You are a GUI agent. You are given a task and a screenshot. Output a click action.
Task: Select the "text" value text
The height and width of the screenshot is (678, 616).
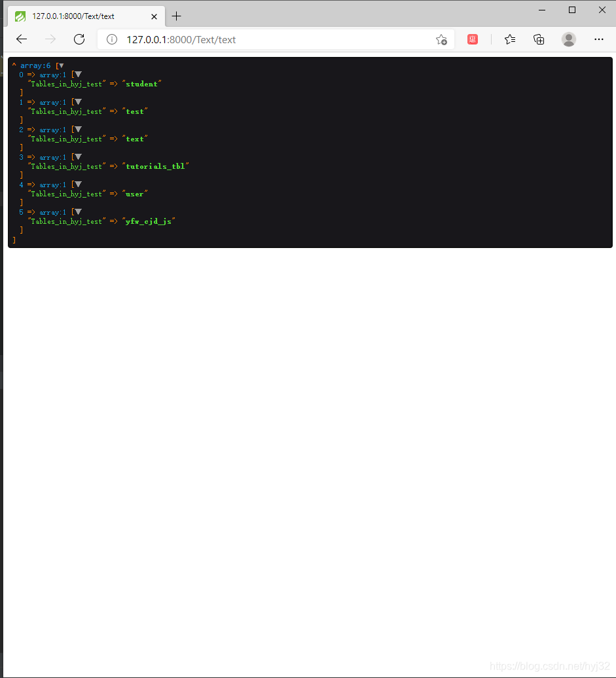click(135, 139)
